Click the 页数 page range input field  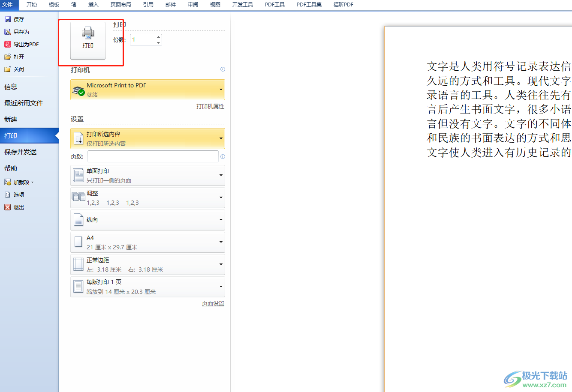click(x=153, y=156)
